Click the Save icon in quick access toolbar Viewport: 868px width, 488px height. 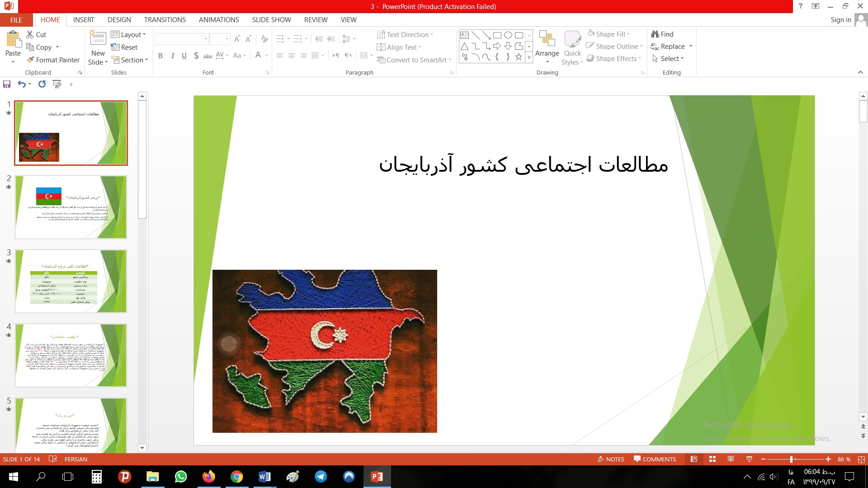click(7, 84)
